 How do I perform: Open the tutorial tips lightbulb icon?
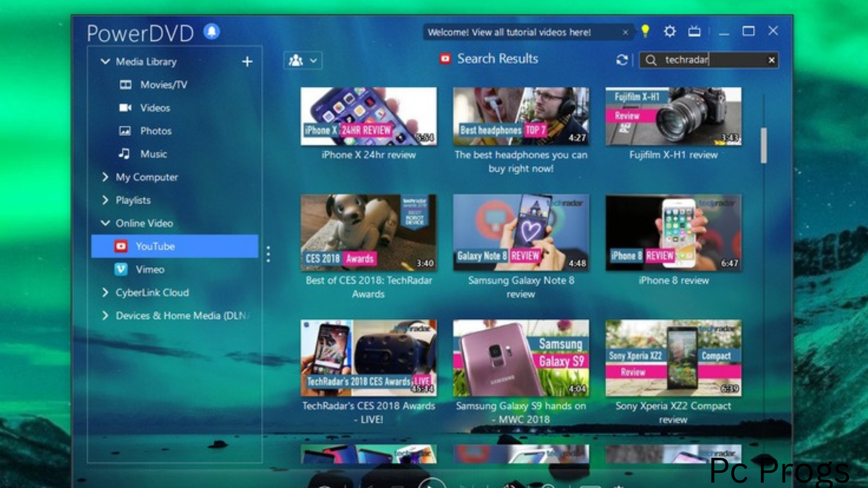tap(645, 31)
